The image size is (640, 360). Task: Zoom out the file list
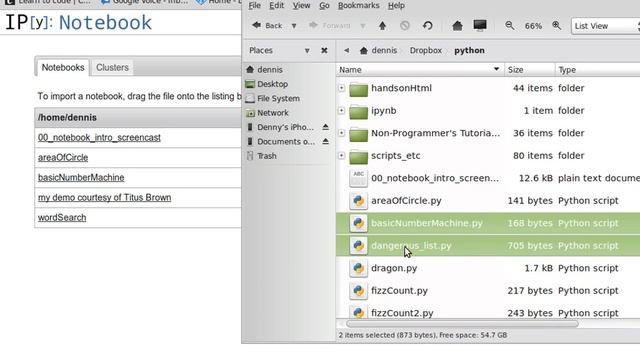tap(509, 25)
